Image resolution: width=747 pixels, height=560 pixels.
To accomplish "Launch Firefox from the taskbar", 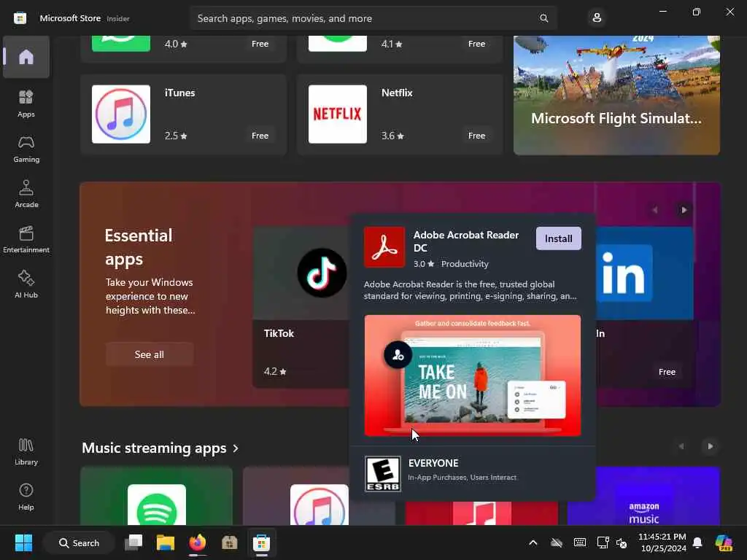I will point(197,542).
